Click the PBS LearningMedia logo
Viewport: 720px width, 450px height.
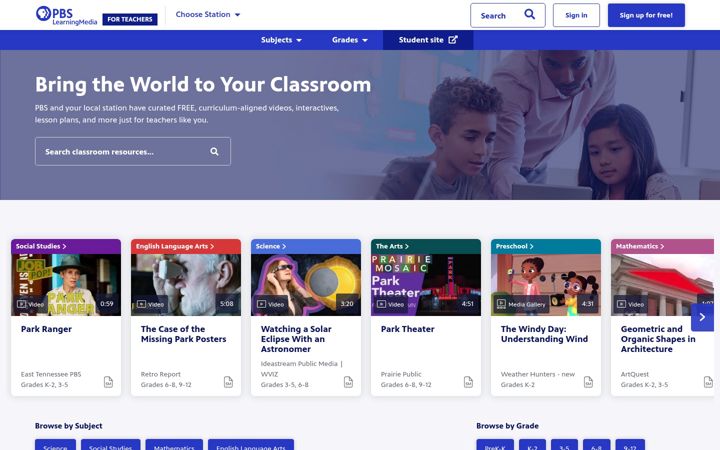click(x=67, y=15)
